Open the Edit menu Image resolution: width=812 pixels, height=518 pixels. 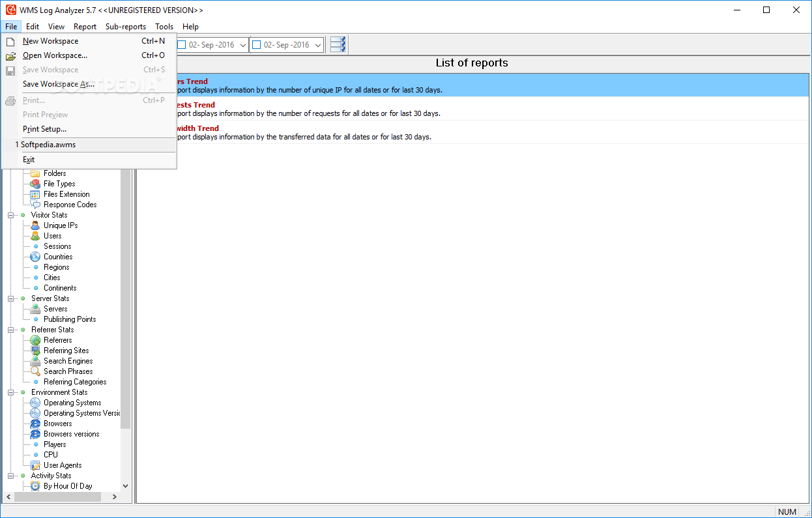33,27
